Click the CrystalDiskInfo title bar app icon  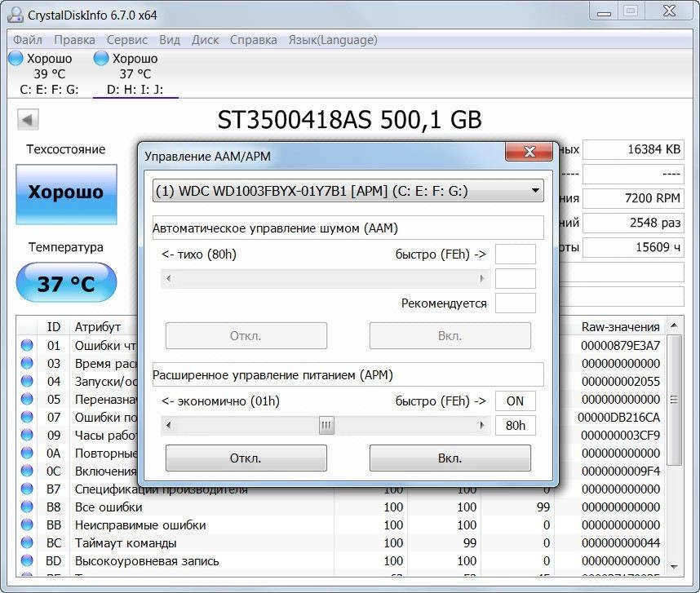click(16, 15)
